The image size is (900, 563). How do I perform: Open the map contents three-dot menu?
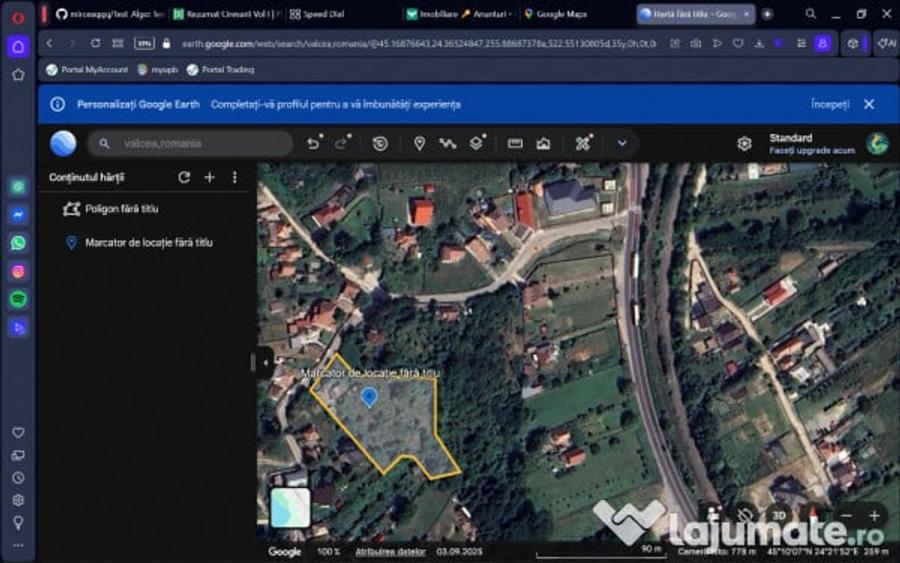(x=235, y=177)
